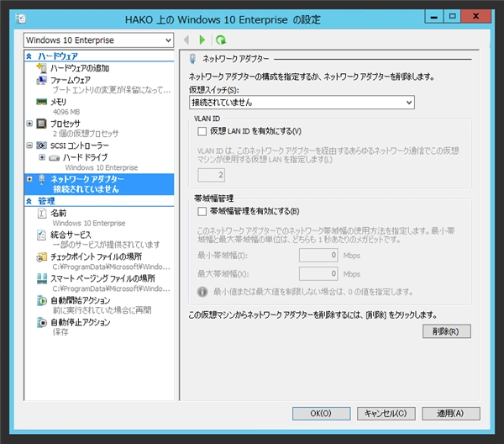Click the チェックポイント ファイルの場所 icon

pos(41,256)
